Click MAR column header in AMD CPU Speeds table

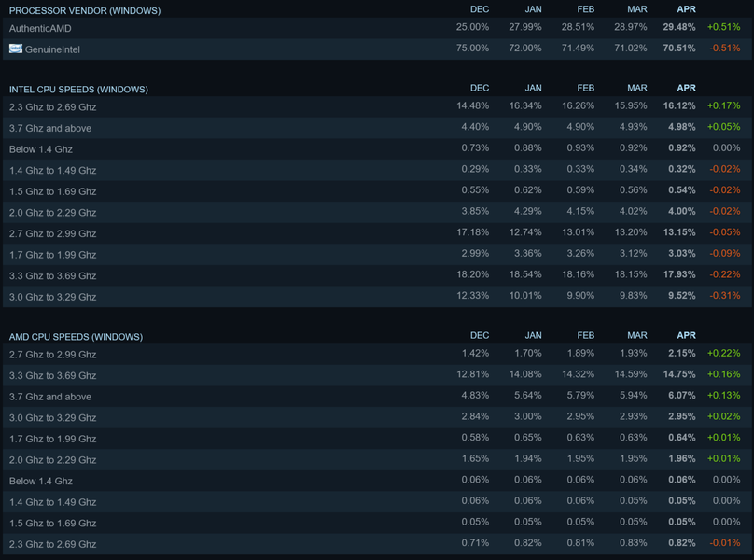click(x=637, y=335)
